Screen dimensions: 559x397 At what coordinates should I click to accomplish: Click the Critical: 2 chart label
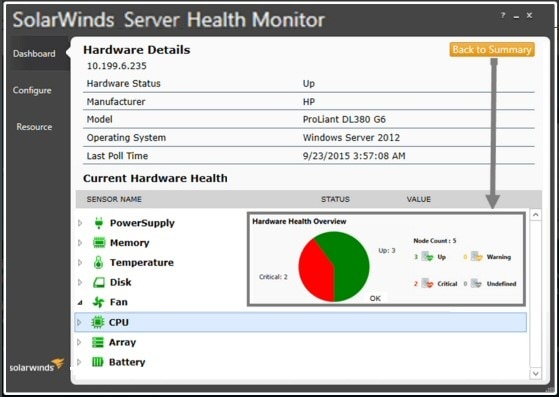[273, 277]
